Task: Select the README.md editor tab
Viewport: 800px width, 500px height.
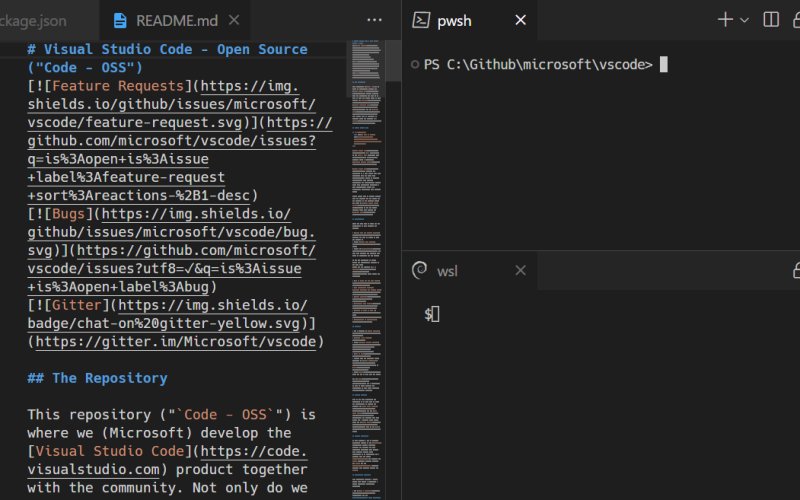Action: (x=174, y=20)
